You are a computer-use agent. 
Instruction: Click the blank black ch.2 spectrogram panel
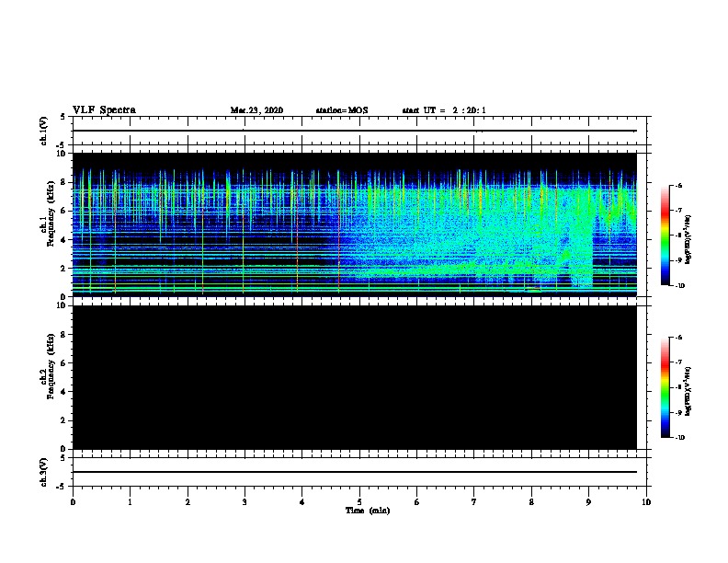355,377
